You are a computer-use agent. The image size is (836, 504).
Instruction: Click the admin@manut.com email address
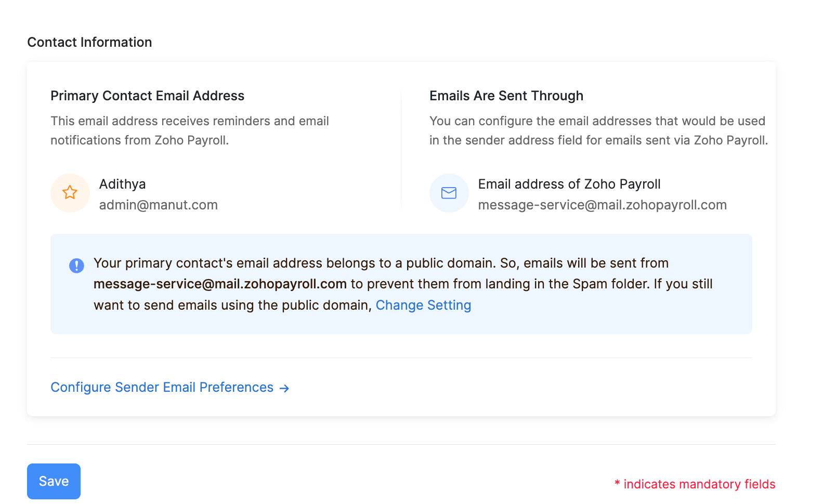tap(158, 205)
